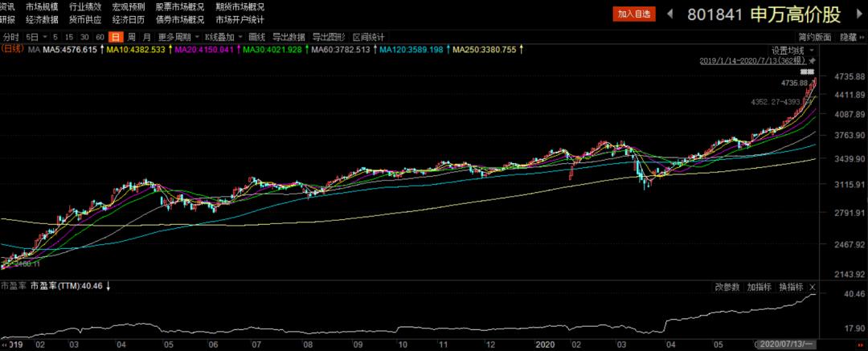Screen dimensions: 868x351
Task: Switch to 周 weekly period
Action: pos(131,37)
